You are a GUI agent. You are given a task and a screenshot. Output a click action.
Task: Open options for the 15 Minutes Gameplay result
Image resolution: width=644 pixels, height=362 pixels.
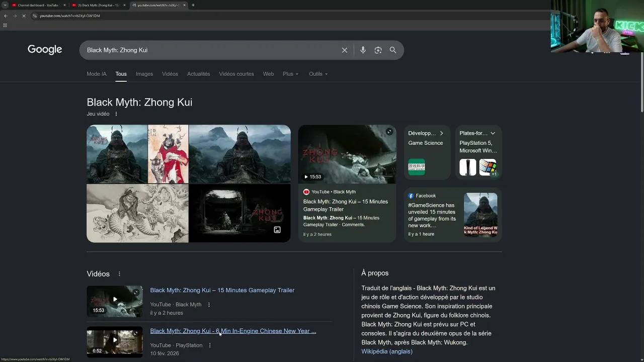coord(209,305)
